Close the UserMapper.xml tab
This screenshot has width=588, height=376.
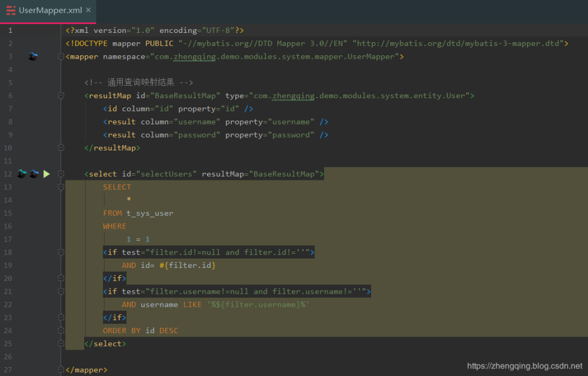[x=89, y=10]
